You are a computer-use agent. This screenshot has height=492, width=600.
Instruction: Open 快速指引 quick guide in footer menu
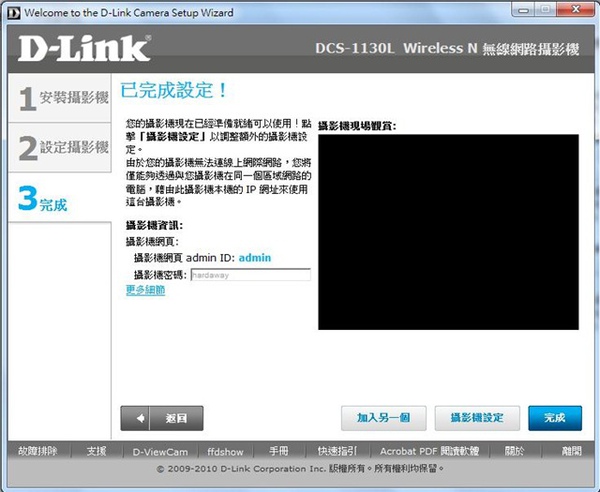[x=337, y=451]
